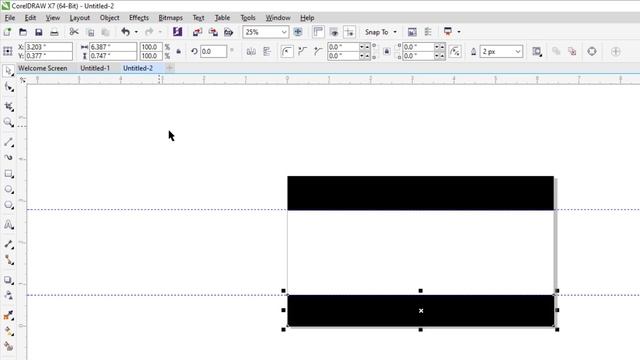Screen dimensions: 640x360
Task: Click the rotation angle field
Action: [x=213, y=51]
